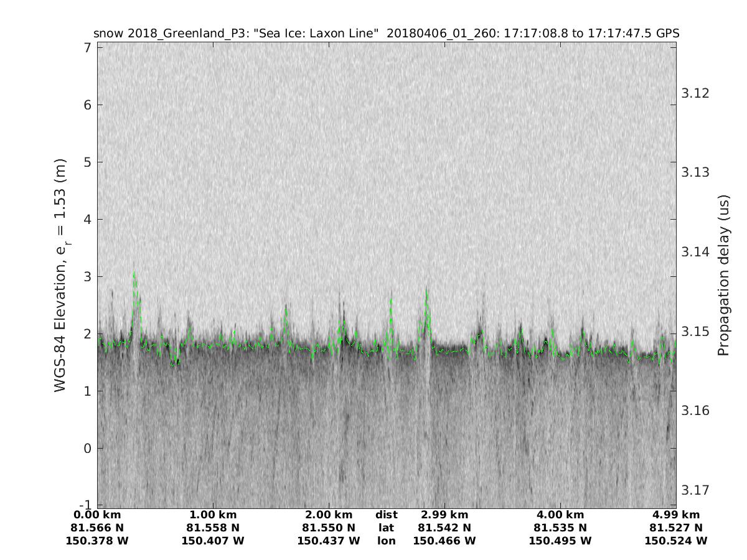
Task: Click the elevation tick label 0
Action: pyautogui.click(x=87, y=448)
